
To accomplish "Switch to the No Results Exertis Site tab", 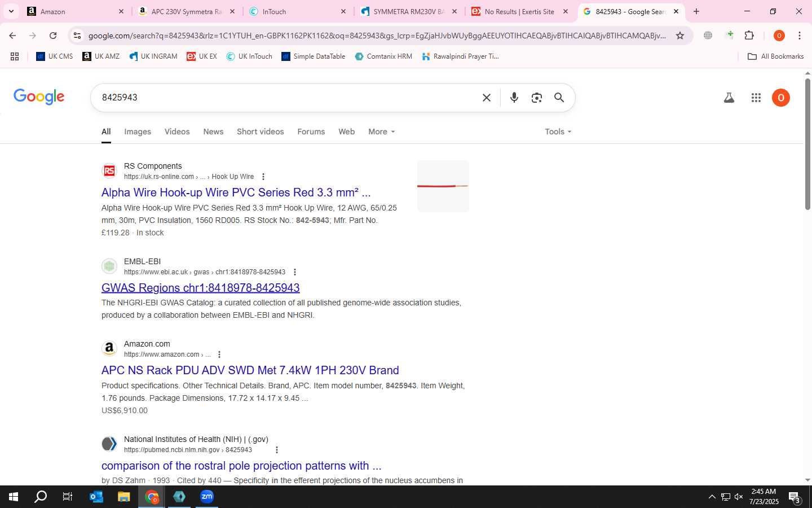I will pyautogui.click(x=519, y=11).
